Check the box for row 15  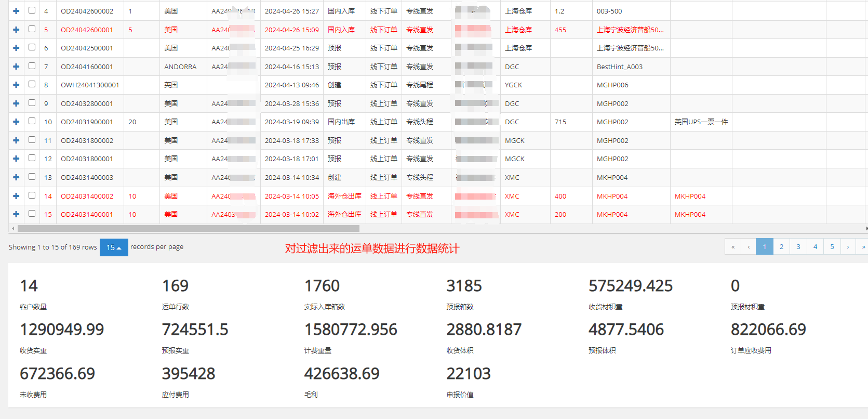(32, 214)
